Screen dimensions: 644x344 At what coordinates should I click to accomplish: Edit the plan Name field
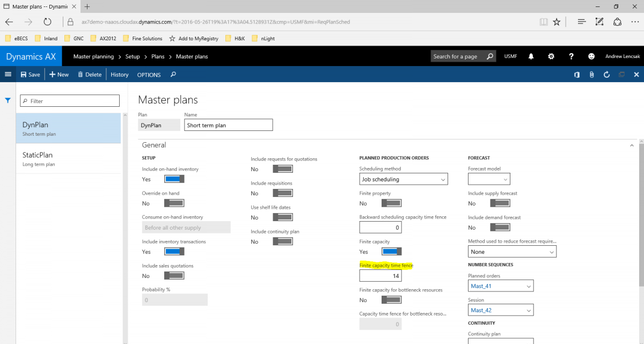tap(229, 125)
